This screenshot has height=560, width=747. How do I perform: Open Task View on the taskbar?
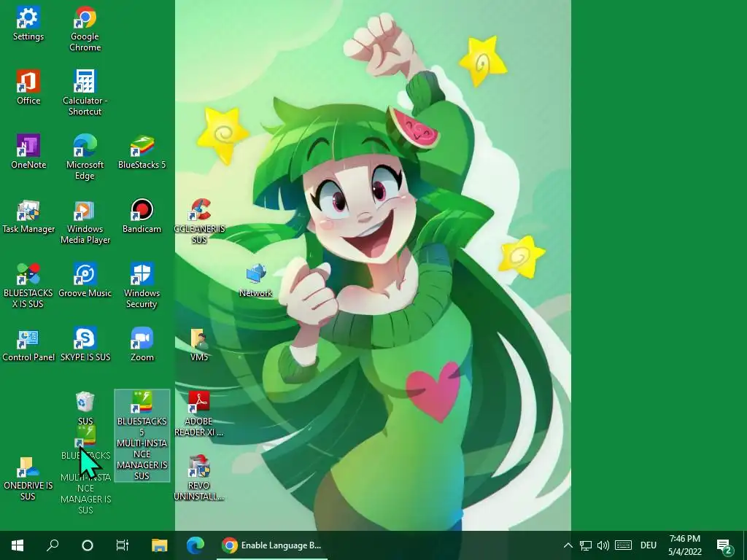[123, 545]
